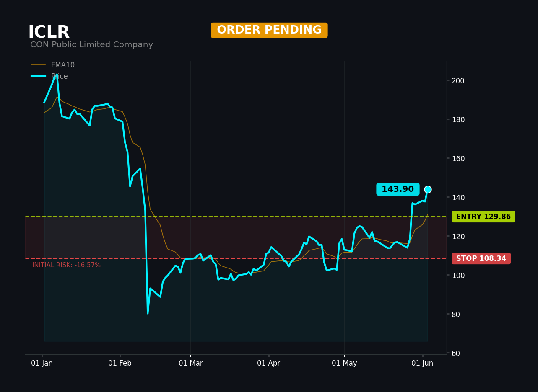Click the 160 y-axis tick label

[458, 158]
